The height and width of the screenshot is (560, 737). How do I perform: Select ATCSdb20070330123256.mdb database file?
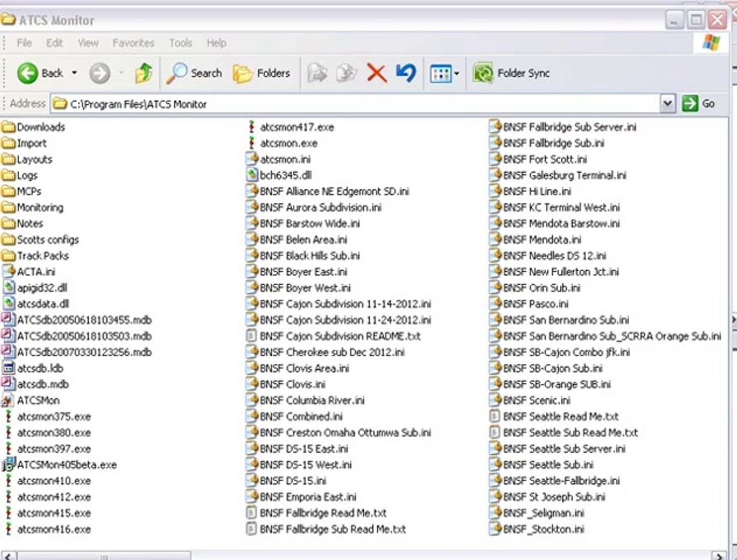coord(77,352)
